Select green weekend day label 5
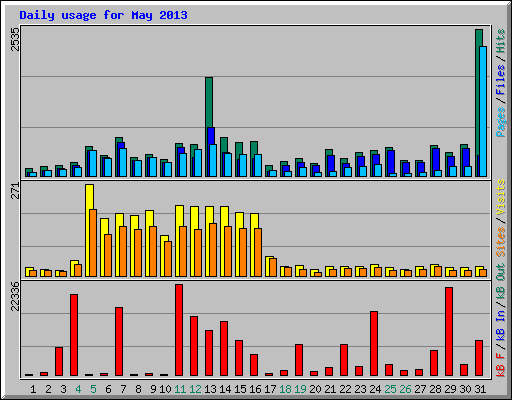 [x=93, y=389]
